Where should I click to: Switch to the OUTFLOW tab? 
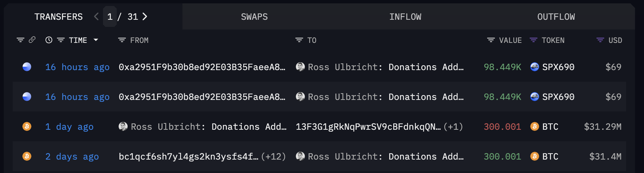[556, 17]
